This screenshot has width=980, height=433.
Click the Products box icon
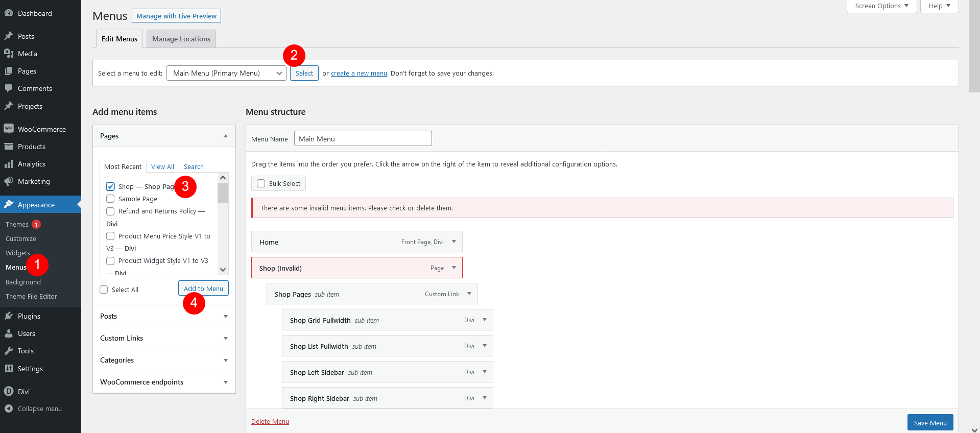(x=9, y=147)
